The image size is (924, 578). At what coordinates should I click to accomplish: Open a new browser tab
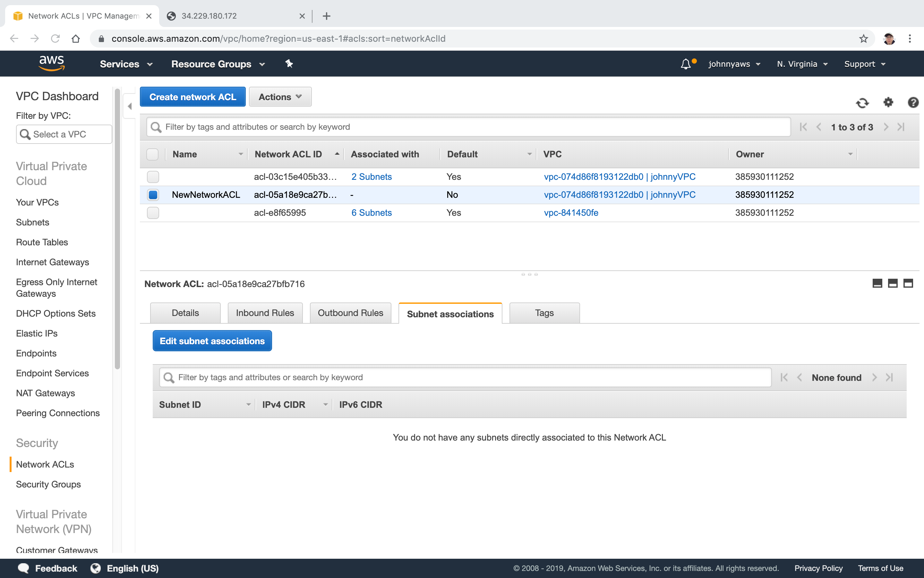click(327, 16)
